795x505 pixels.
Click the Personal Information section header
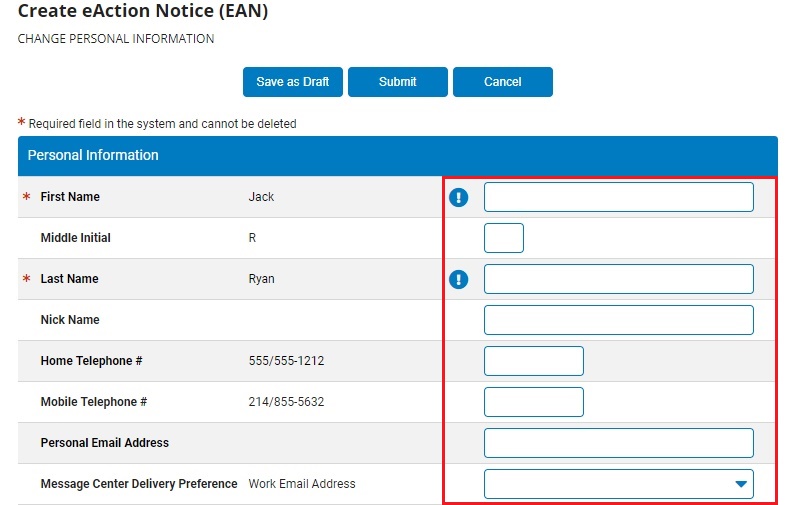click(93, 155)
